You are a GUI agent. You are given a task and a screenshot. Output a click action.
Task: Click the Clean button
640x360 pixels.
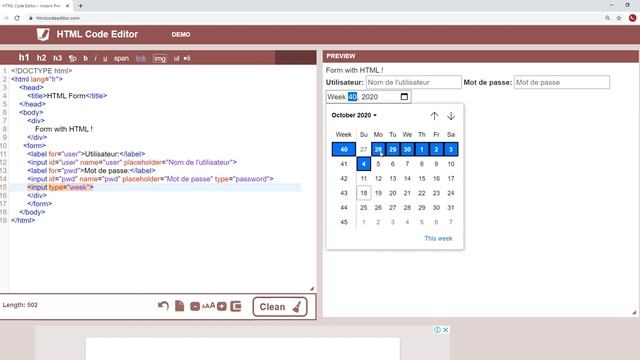280,307
